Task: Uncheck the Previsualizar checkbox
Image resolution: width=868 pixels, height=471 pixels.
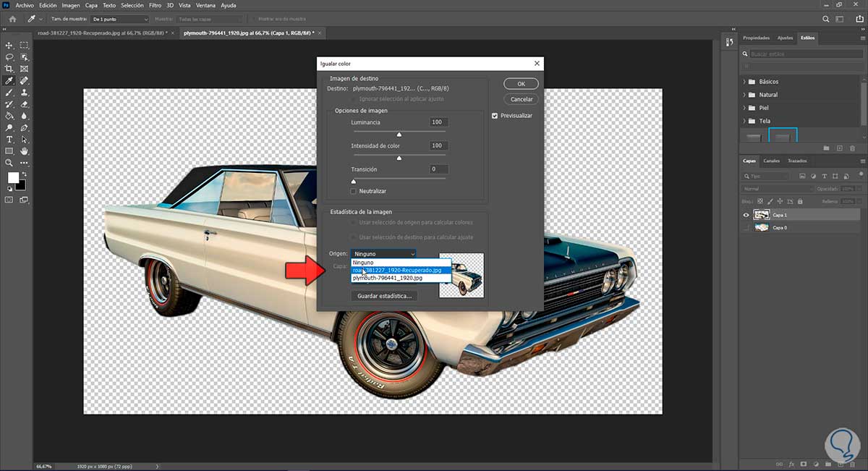Action: coord(495,115)
